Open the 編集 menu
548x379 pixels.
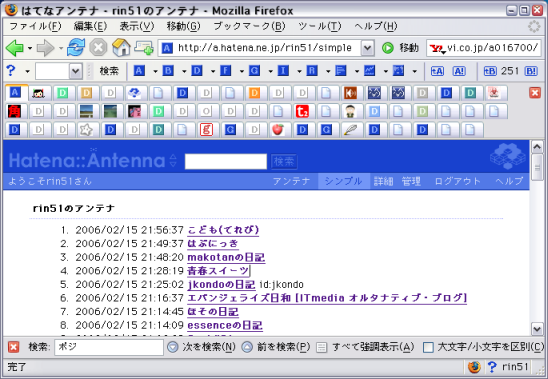click(90, 26)
